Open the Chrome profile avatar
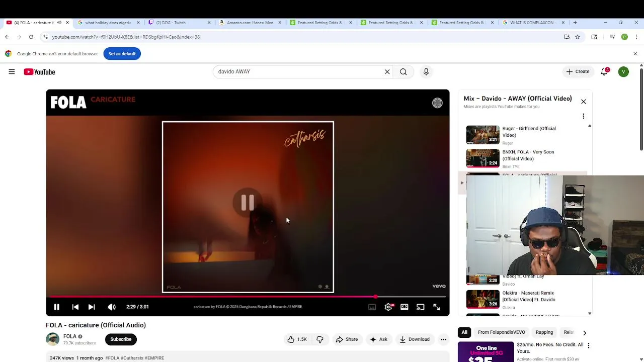The height and width of the screenshot is (362, 644). point(624,37)
